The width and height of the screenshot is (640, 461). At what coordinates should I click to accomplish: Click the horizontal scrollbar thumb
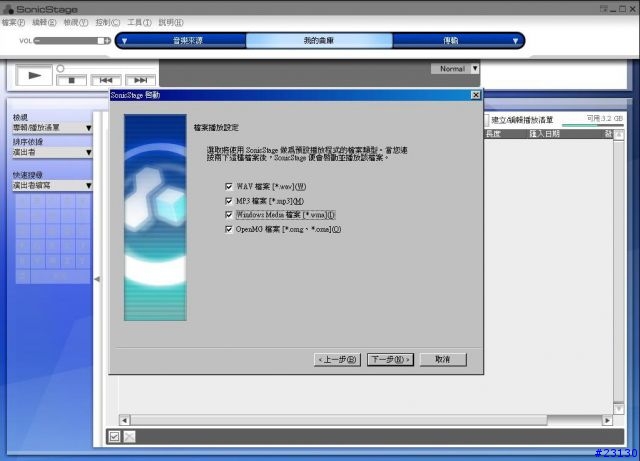point(339,420)
